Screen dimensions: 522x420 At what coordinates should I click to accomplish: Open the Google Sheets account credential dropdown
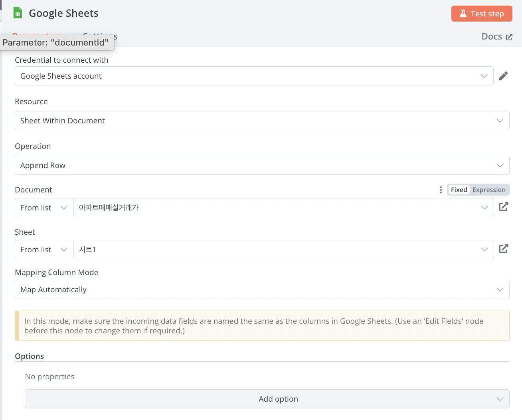click(254, 76)
